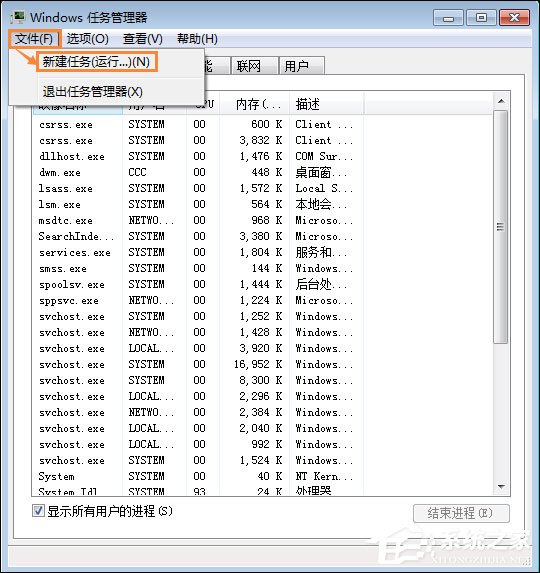
Task: Click the 服务和... description cell
Action: pyautogui.click(x=322, y=253)
